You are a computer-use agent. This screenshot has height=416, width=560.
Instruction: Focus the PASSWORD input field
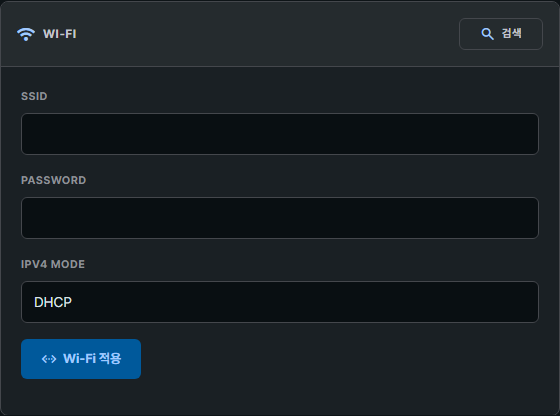point(280,218)
